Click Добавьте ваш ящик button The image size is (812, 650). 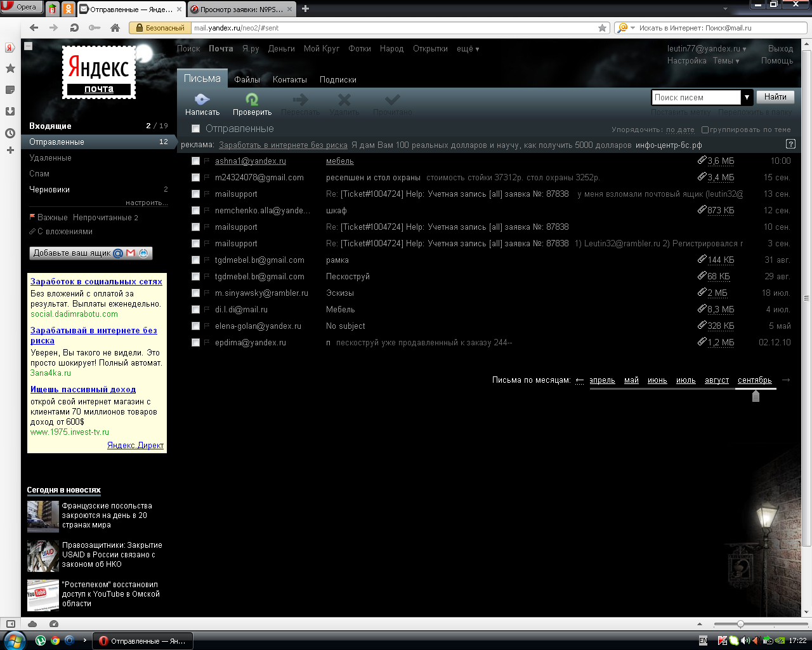pos(91,253)
